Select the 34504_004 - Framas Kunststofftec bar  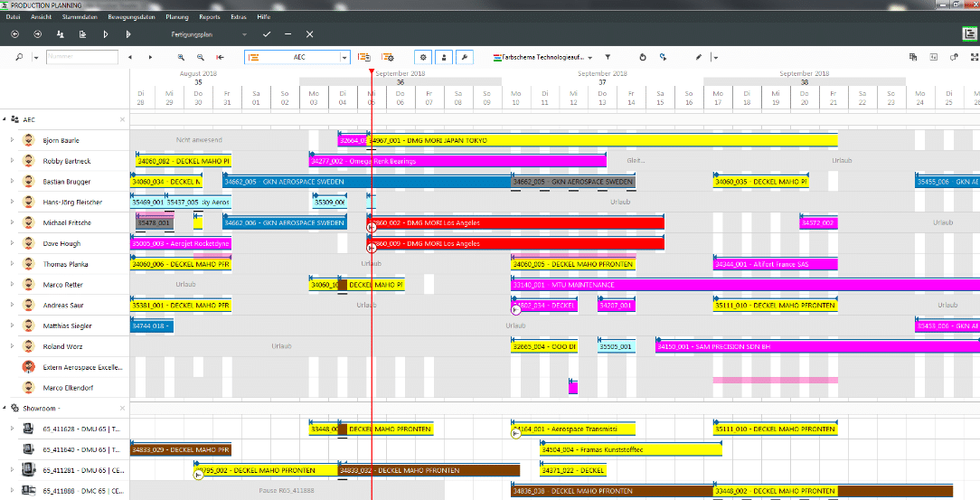point(631,450)
